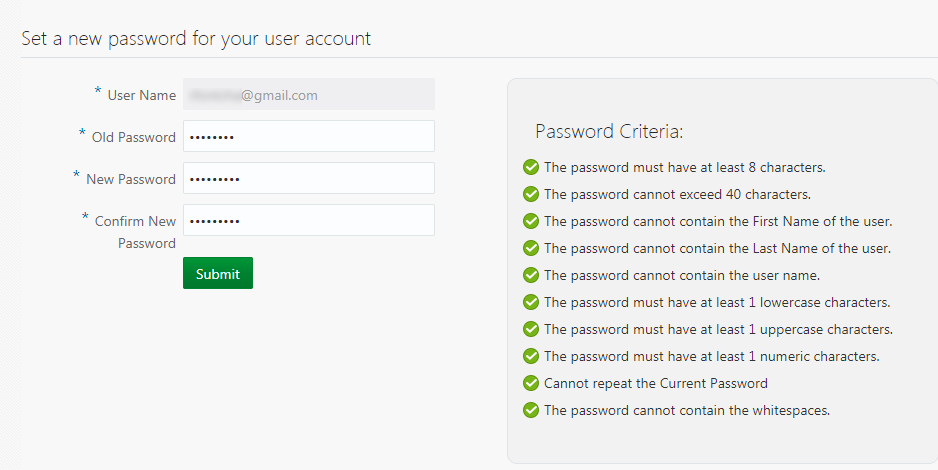Click checkmark for whitespaces rule
938x470 pixels.
(x=531, y=410)
